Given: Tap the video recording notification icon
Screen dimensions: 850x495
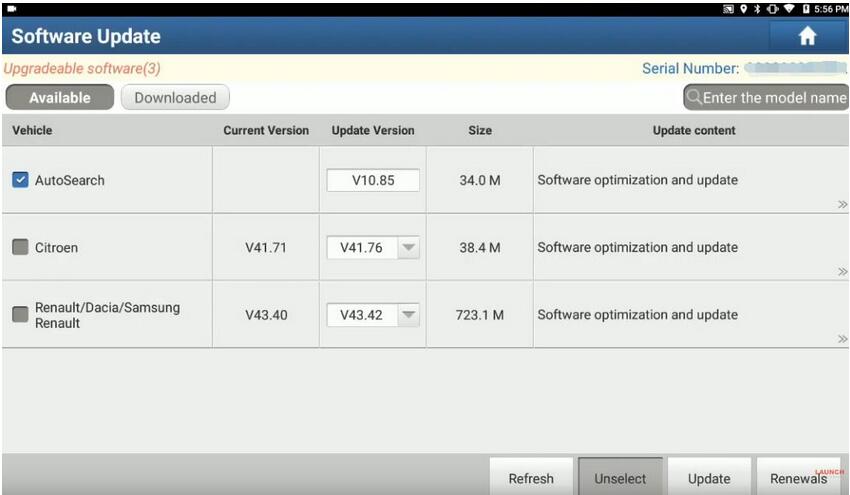Looking at the screenshot, I should 12,9.
